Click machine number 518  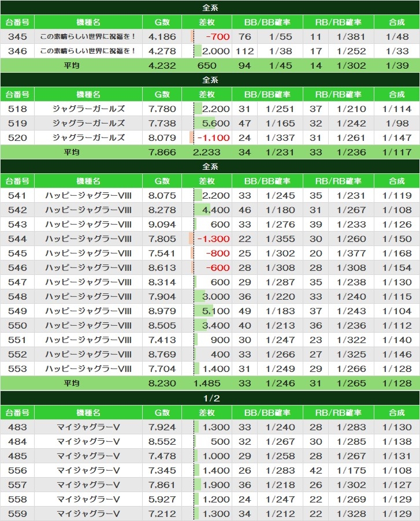click(x=17, y=109)
